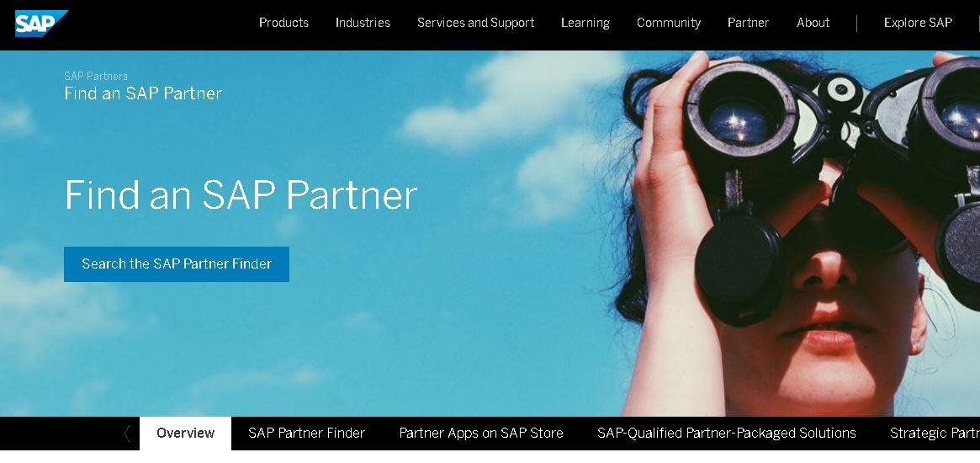Screen dimensions: 980x463
Task: Click Search the SAP Partner Finder button
Action: [x=177, y=264]
